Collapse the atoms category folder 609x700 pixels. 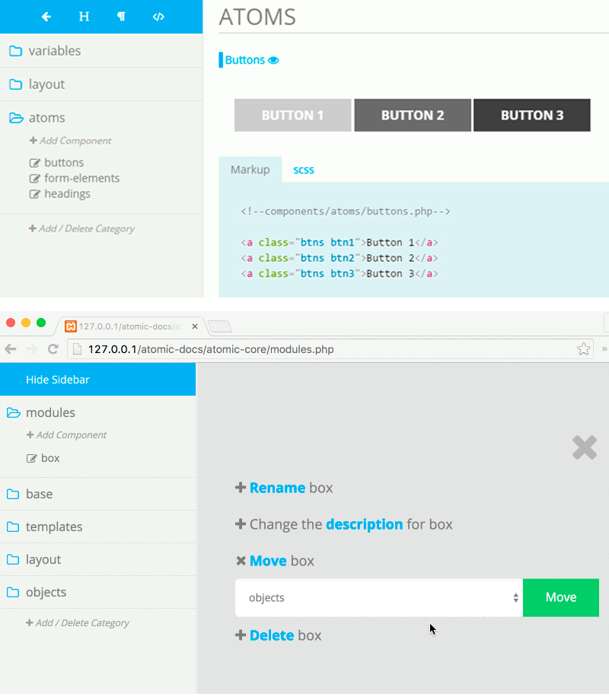(46, 118)
